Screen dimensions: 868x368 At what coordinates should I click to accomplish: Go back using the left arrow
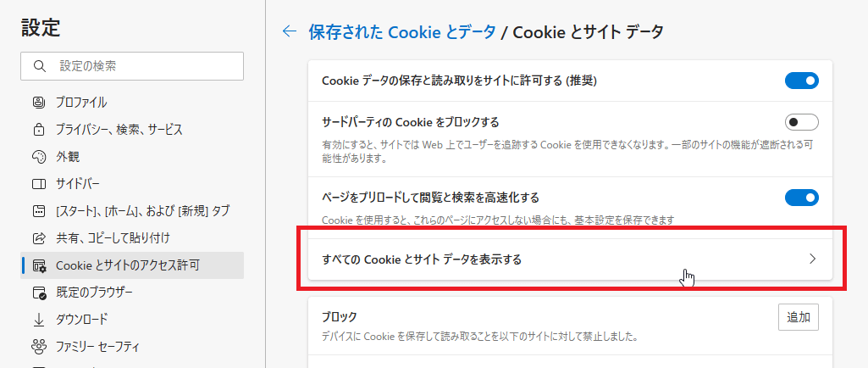(x=290, y=32)
